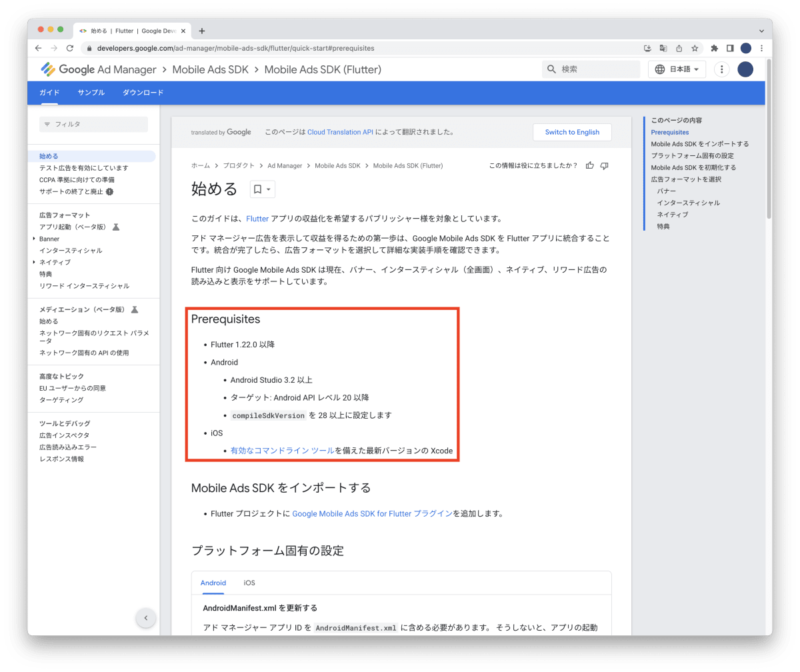
Task: Switch to the iOS platform tab
Action: (x=249, y=583)
